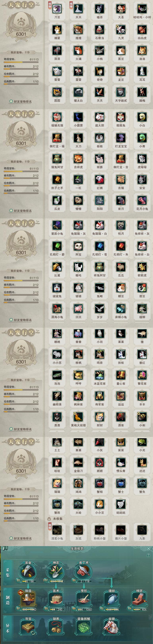Open the 装备拆解 equipment dismantle skill
The width and height of the screenshot is (153, 644).
[84, 627]
